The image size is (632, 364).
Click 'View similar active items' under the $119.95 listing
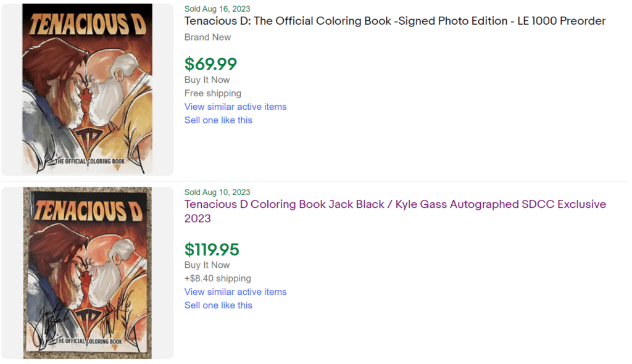(235, 291)
